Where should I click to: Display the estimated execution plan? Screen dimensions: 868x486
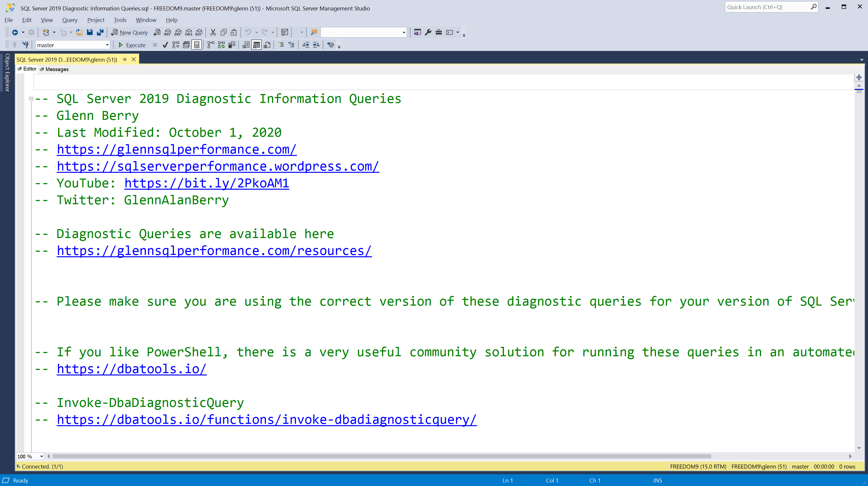click(176, 45)
